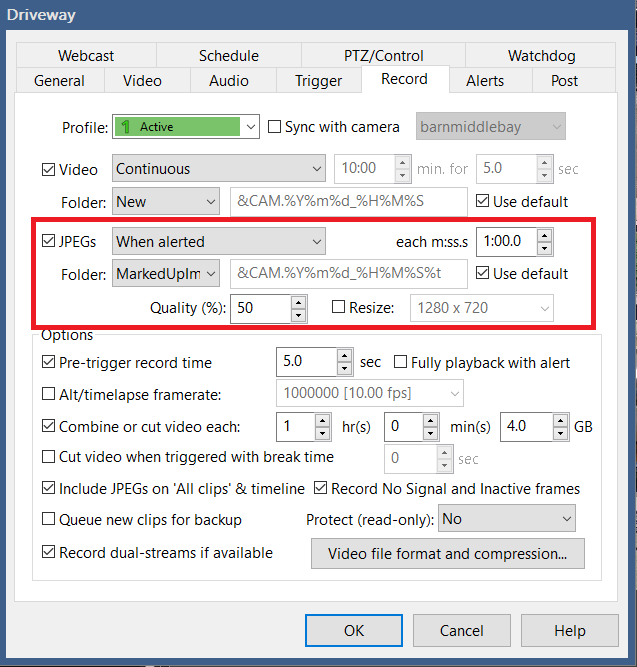Click the JPEG Quality percentage field
Image resolution: width=637 pixels, height=667 pixels.
click(259, 309)
